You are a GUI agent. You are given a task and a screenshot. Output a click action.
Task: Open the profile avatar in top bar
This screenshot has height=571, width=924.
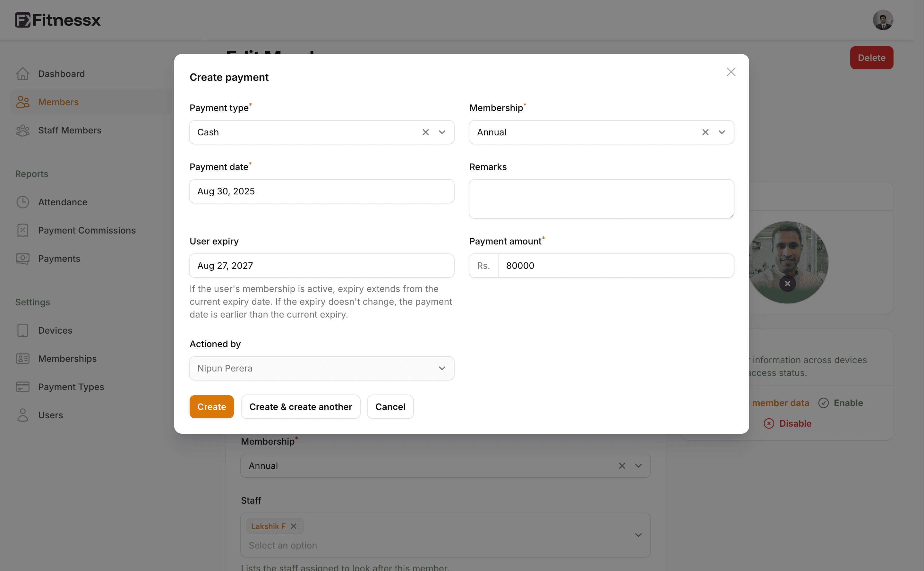point(883,20)
